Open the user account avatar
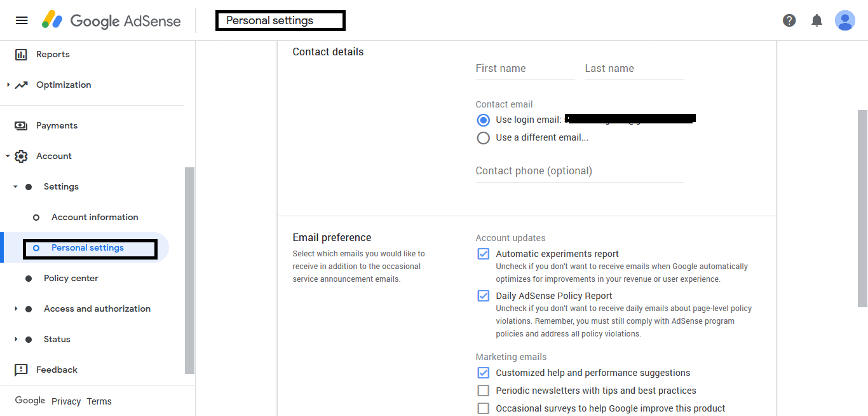The height and width of the screenshot is (416, 868). click(x=844, y=20)
